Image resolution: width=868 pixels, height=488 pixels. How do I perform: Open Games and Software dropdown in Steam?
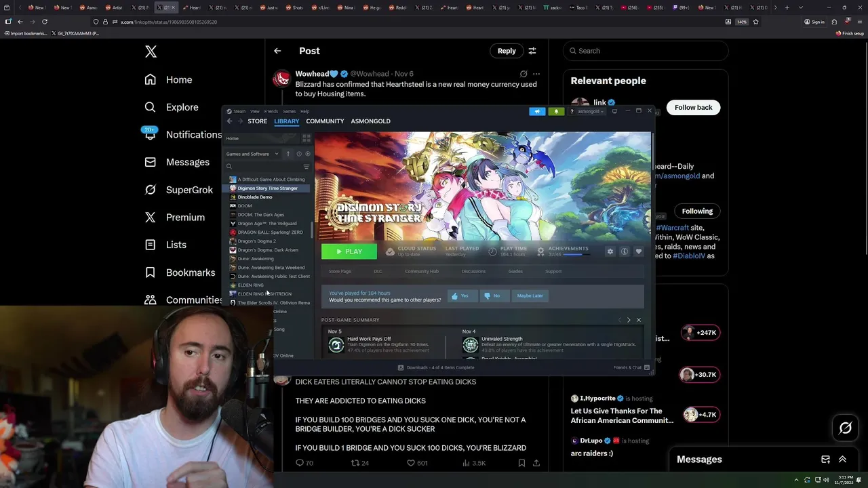point(252,154)
